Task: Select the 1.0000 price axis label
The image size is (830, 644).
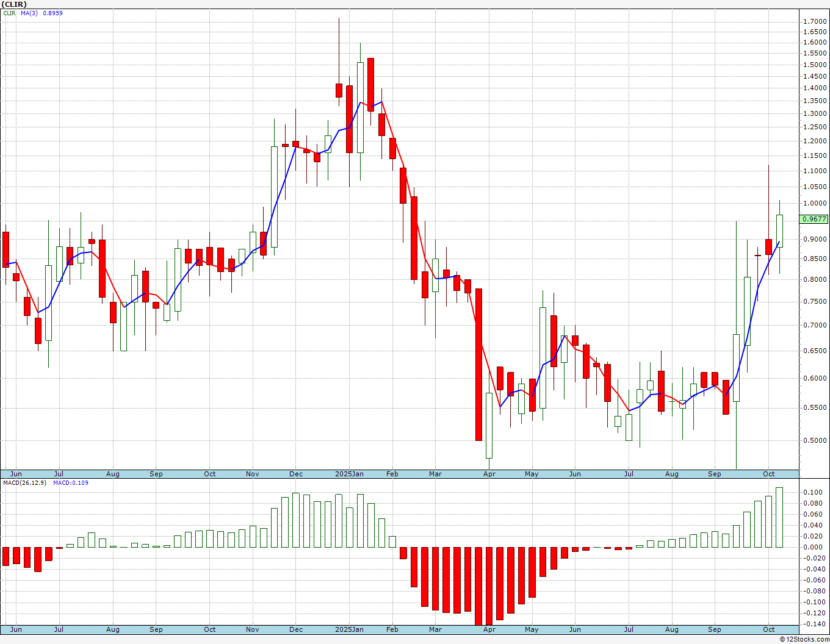Action: click(815, 204)
